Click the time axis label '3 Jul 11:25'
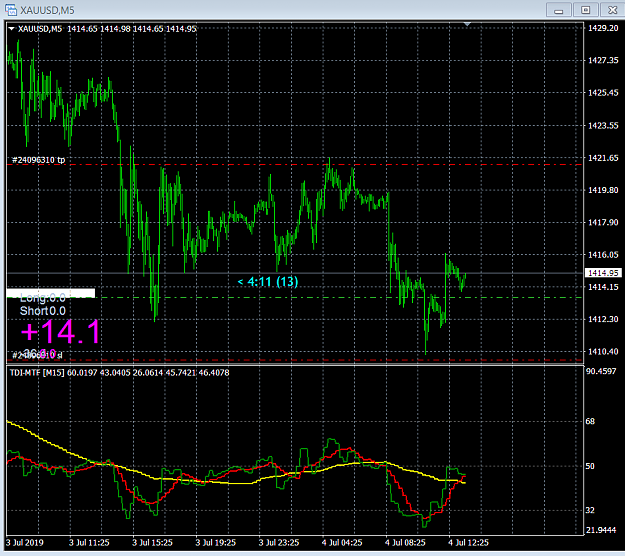 [x=89, y=542]
